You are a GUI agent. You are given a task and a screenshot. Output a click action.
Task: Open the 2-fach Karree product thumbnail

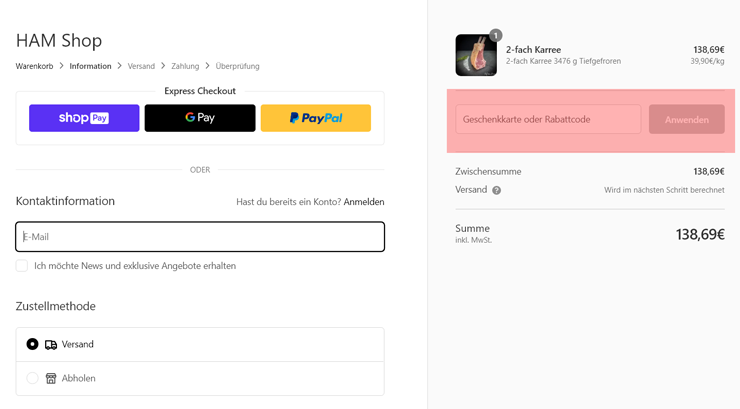(476, 55)
